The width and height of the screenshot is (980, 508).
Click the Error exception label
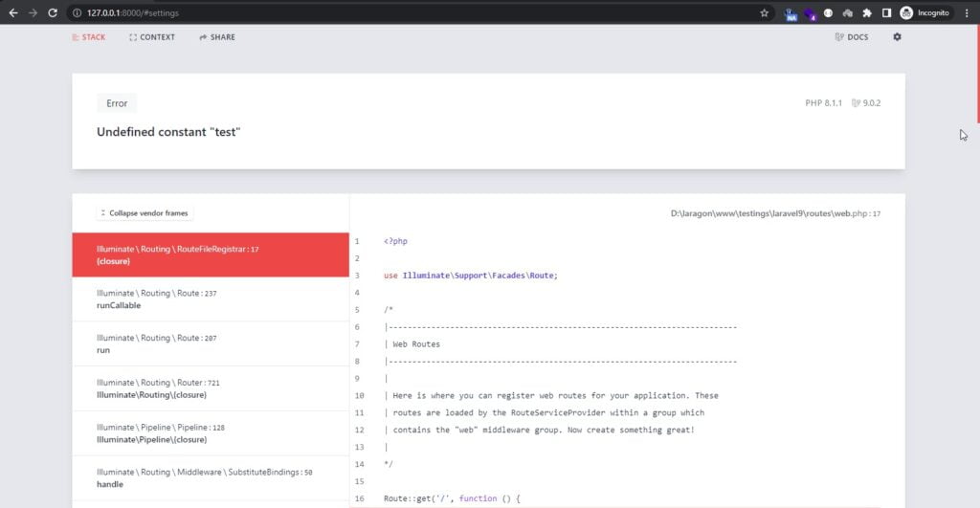tap(117, 103)
